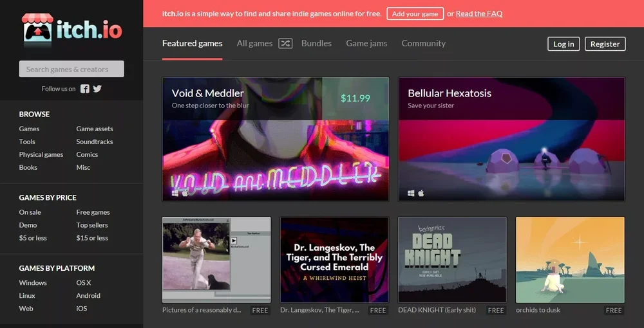This screenshot has width=644, height=328.
Task: Click Apple icon on Void & Meddler
Action: tap(185, 192)
